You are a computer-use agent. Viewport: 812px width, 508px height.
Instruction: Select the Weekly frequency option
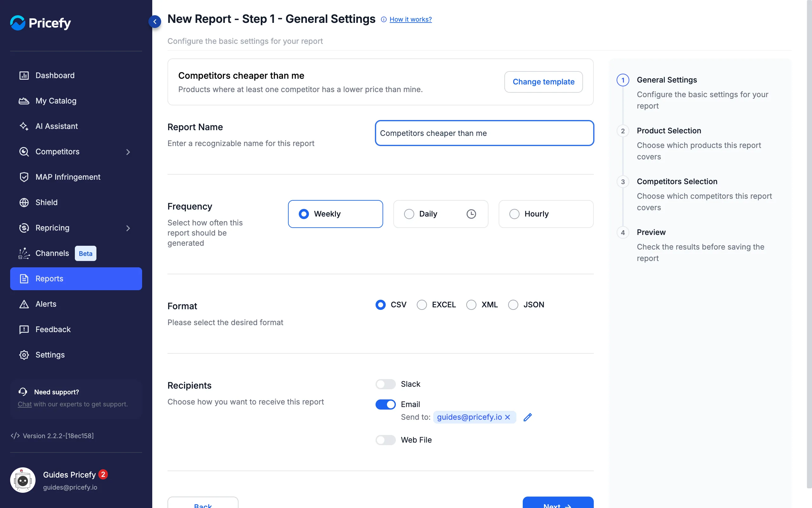pyautogui.click(x=335, y=214)
